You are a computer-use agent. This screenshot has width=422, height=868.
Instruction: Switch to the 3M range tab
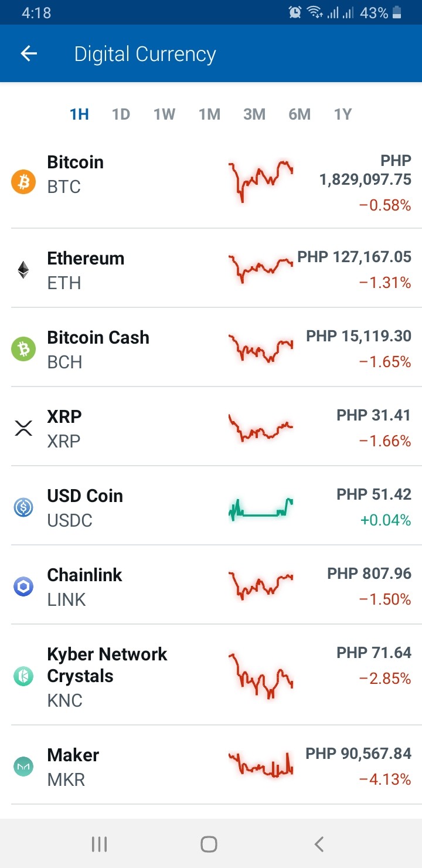[x=254, y=114]
